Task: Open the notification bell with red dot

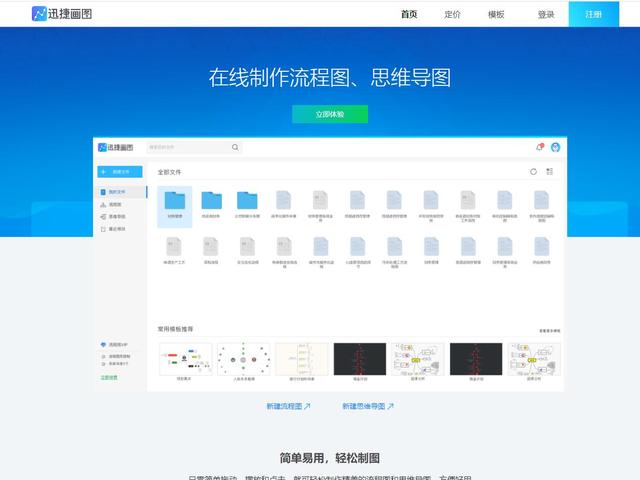Action: 540,147
